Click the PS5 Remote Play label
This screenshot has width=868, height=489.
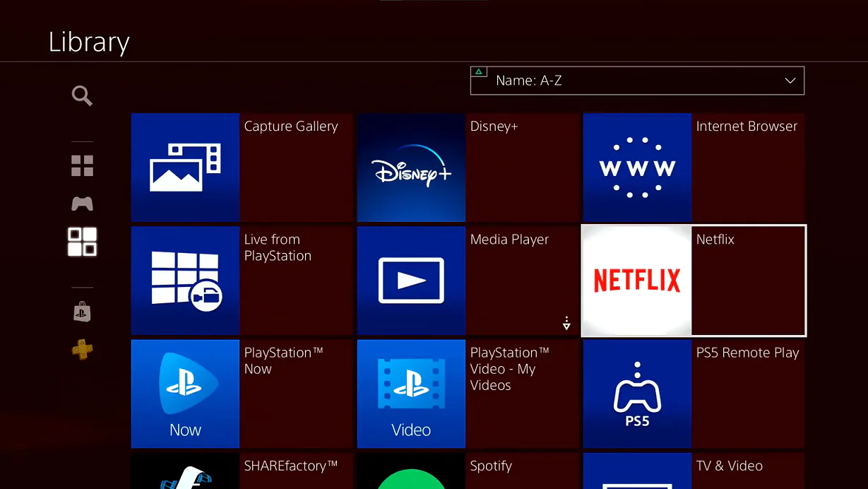pos(747,353)
